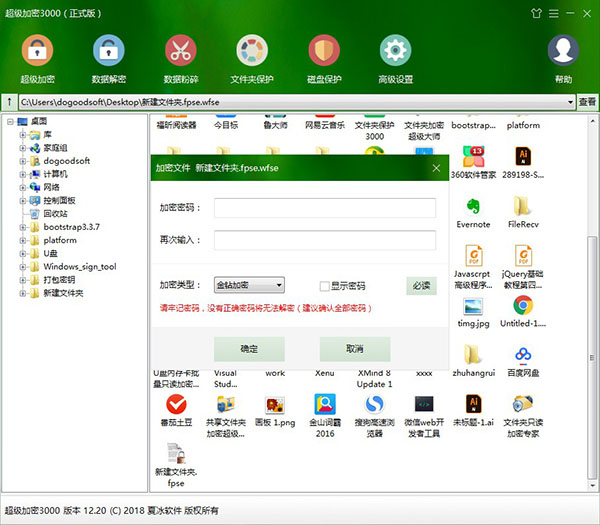Expand the 库 tree node
This screenshot has width=600, height=525.
pyautogui.click(x=23, y=135)
